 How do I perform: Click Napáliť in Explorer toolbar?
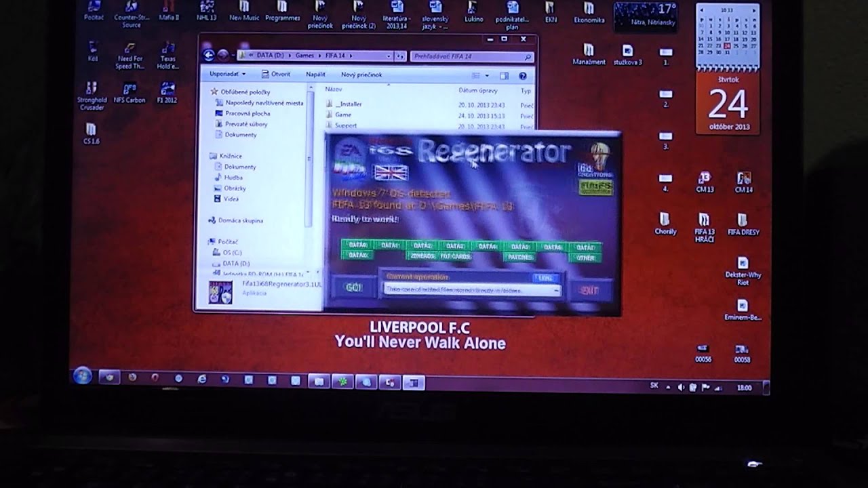tap(315, 75)
